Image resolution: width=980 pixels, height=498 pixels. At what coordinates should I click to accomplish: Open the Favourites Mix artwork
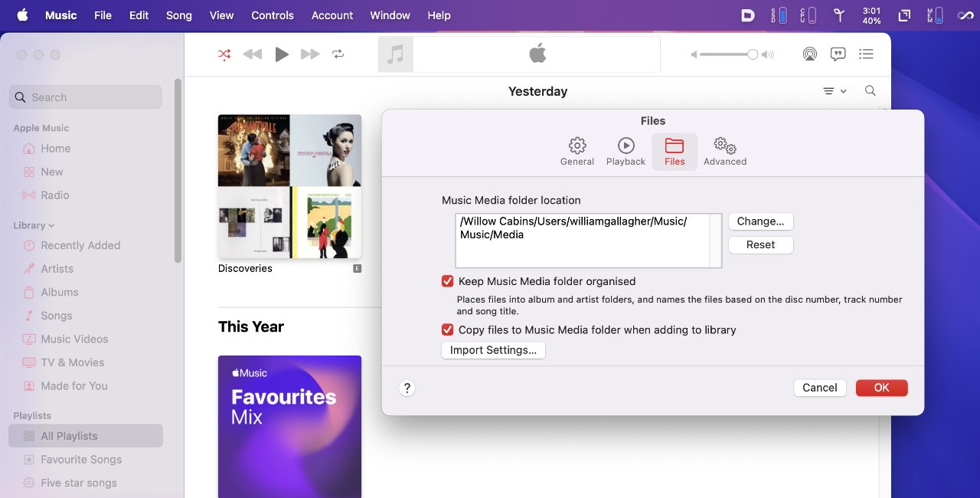click(289, 427)
